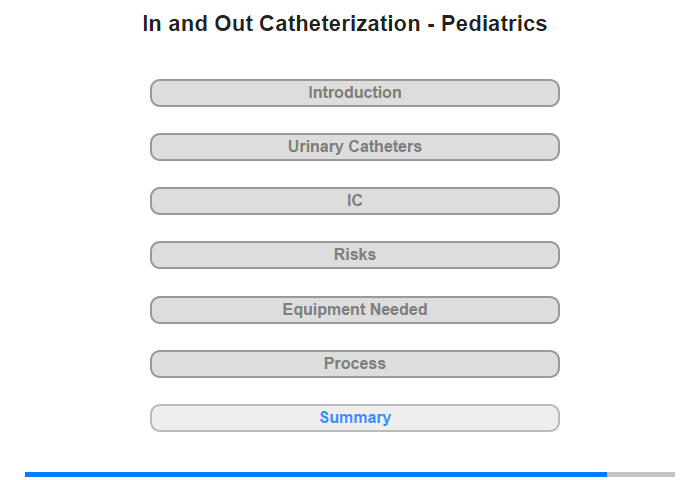Click the blue filled part of the progress bar
Viewport: 700px width, 480px height.
(316, 474)
